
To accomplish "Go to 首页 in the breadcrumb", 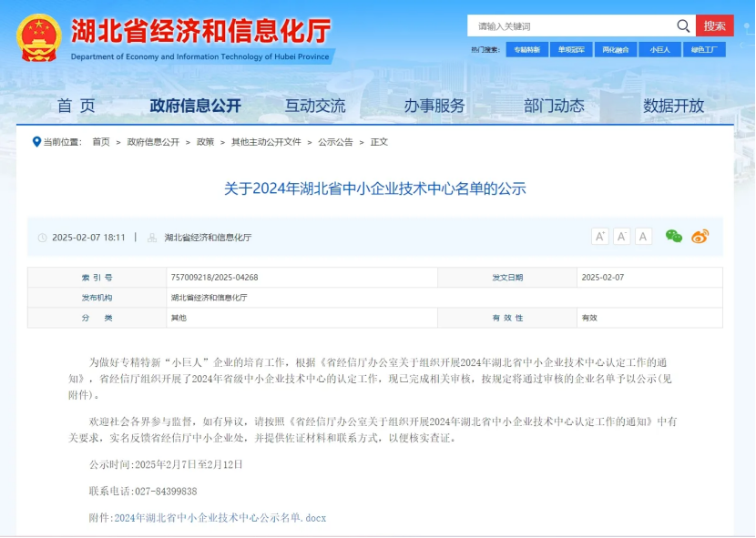I will pyautogui.click(x=101, y=142).
